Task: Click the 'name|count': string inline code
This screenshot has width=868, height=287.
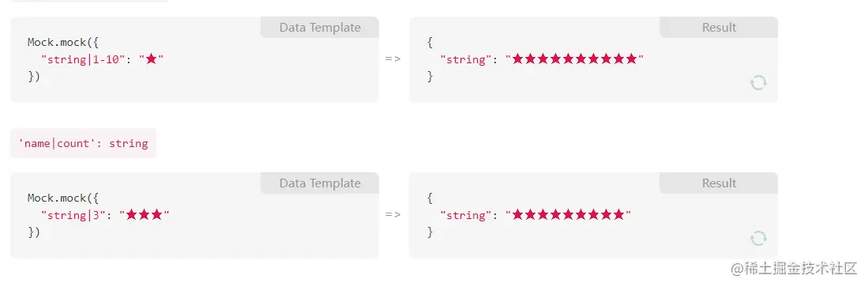Action: [x=83, y=144]
